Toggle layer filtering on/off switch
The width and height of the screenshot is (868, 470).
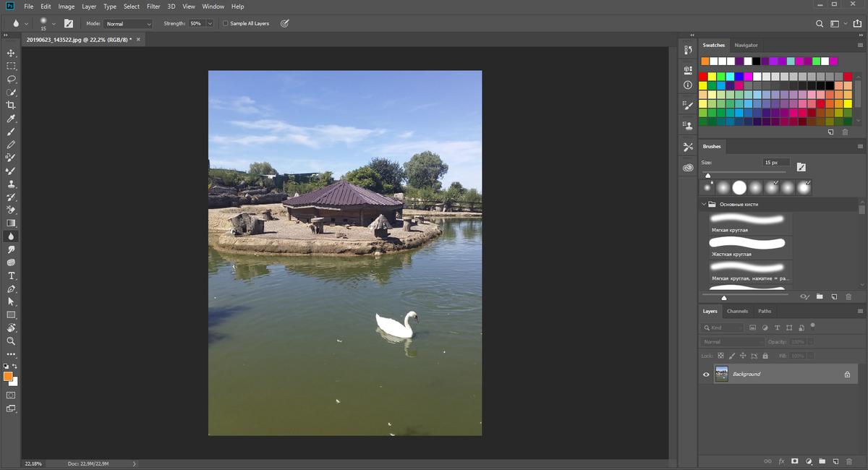click(x=813, y=326)
